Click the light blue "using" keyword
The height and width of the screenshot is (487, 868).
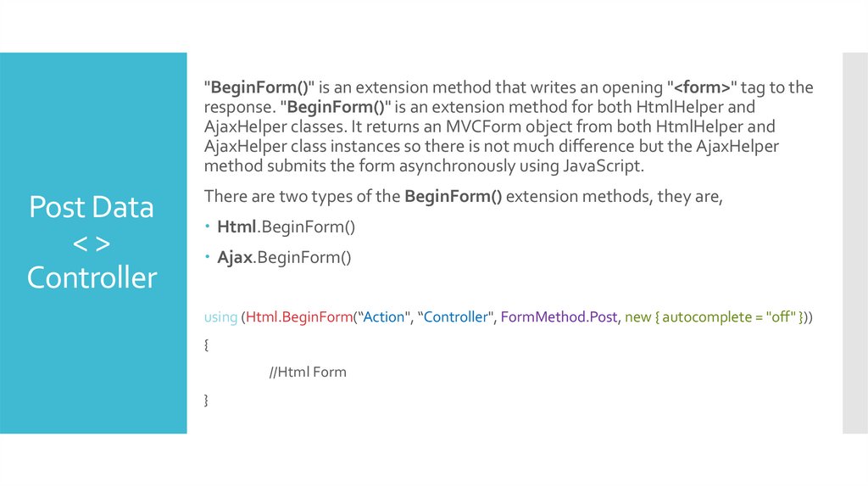pyautogui.click(x=220, y=317)
